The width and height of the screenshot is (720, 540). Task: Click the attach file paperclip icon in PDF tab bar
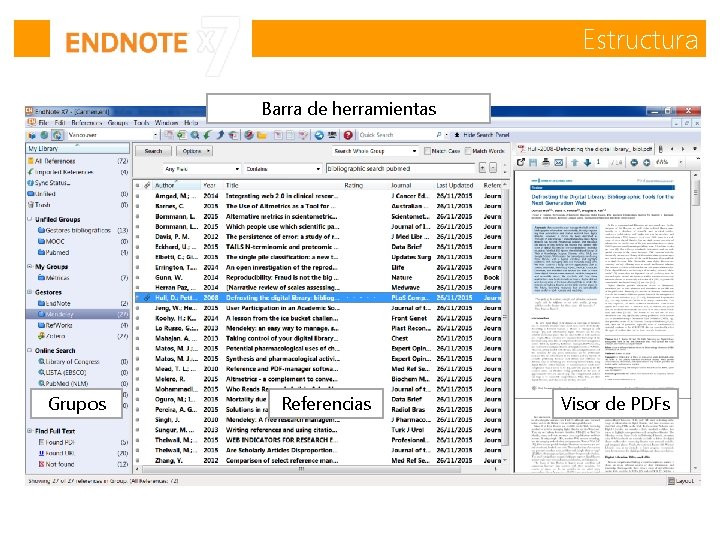[661, 149]
